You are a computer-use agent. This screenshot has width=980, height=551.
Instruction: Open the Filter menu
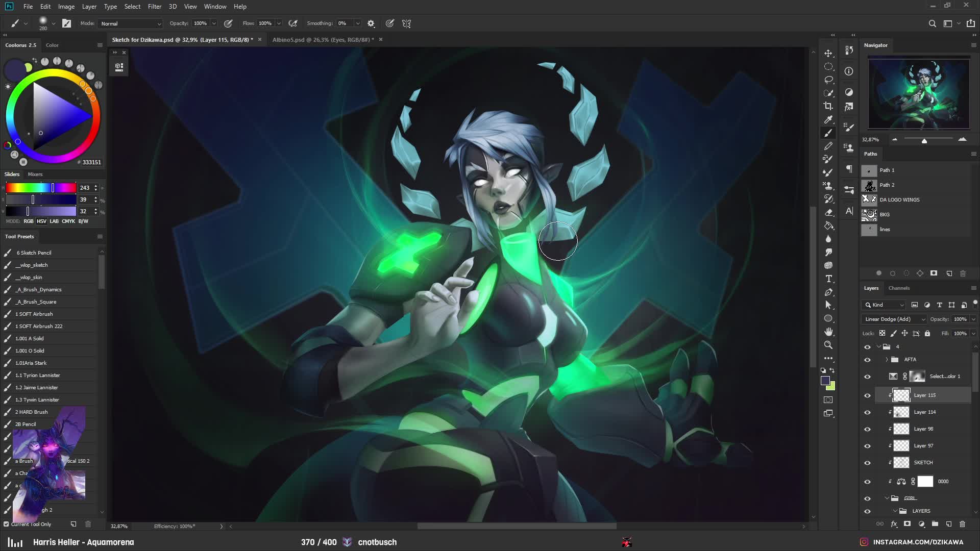[155, 7]
